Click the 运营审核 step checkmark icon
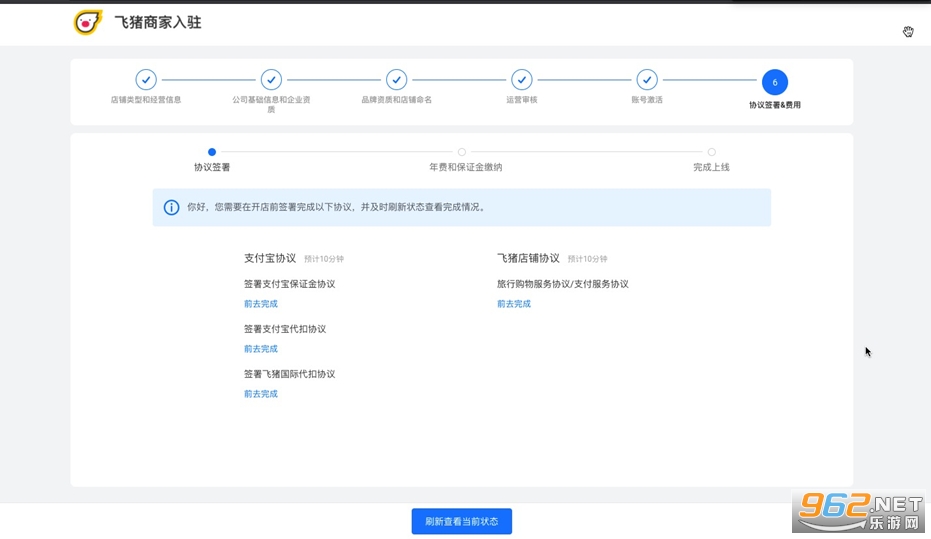 [521, 80]
